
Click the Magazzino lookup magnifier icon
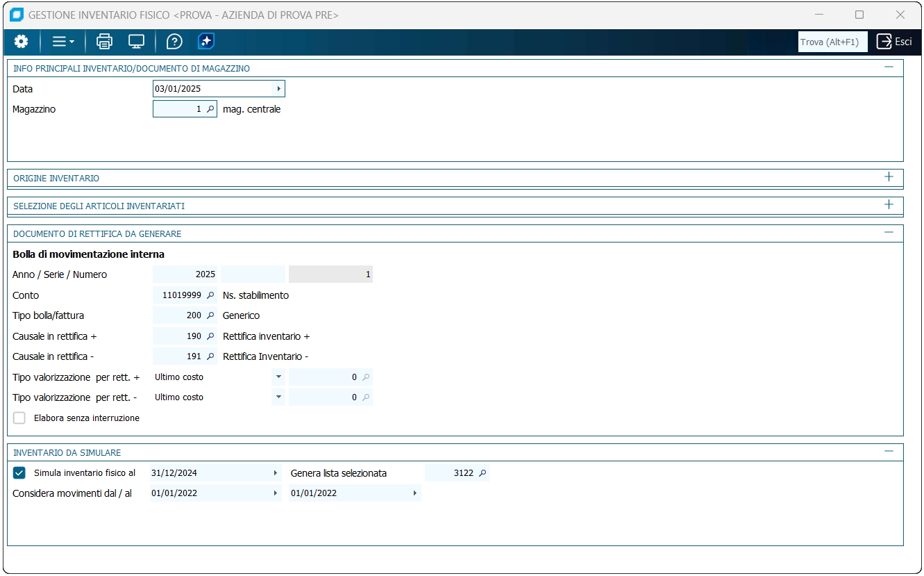pos(210,109)
